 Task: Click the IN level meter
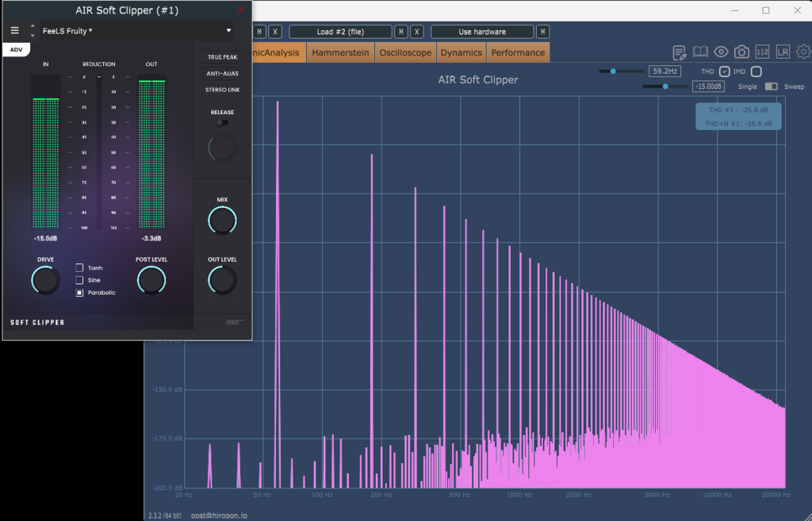pos(45,151)
